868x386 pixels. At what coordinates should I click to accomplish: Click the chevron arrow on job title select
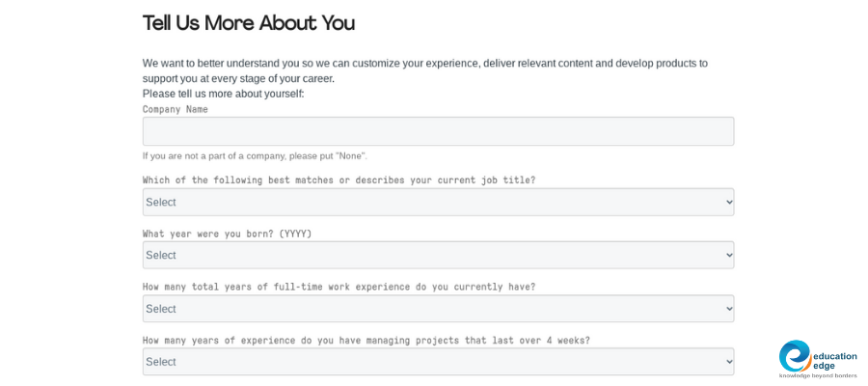click(728, 203)
